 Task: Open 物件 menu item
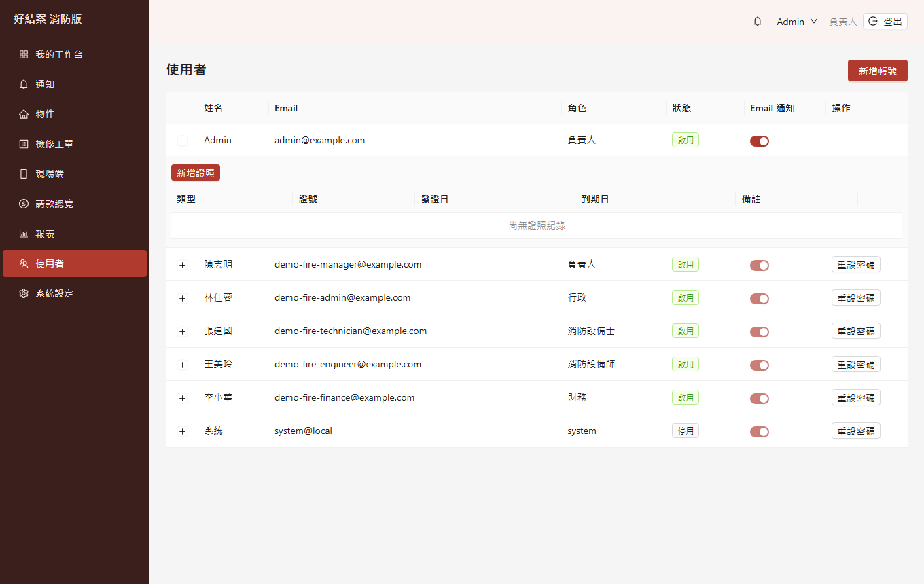click(75, 114)
